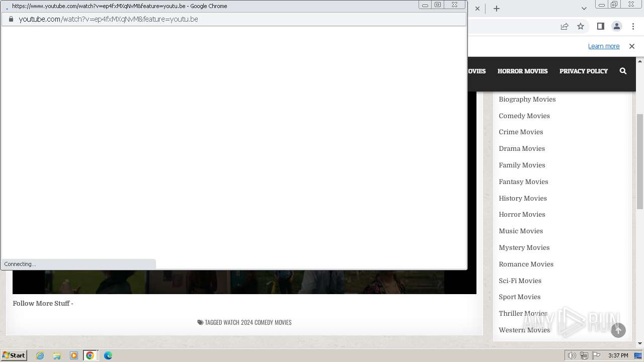Open Horror Movies sidebar category
Viewport: 644px width, 362px height.
[522, 214]
